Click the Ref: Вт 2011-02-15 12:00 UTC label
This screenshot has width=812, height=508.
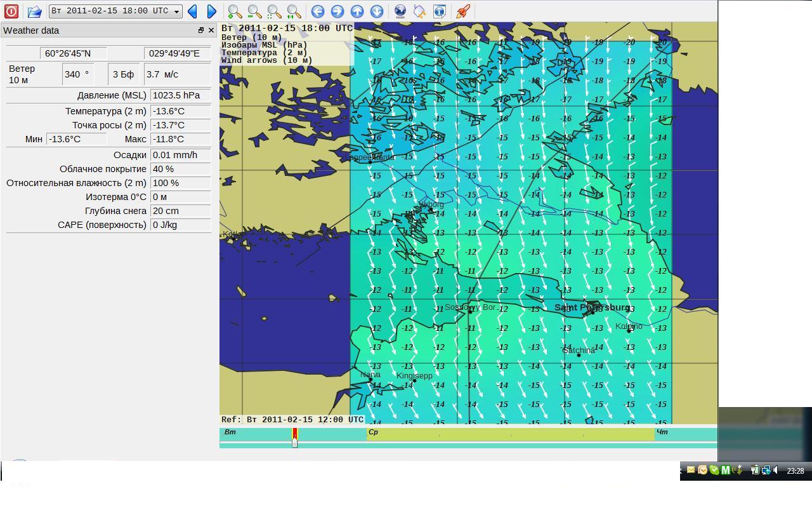292,420
